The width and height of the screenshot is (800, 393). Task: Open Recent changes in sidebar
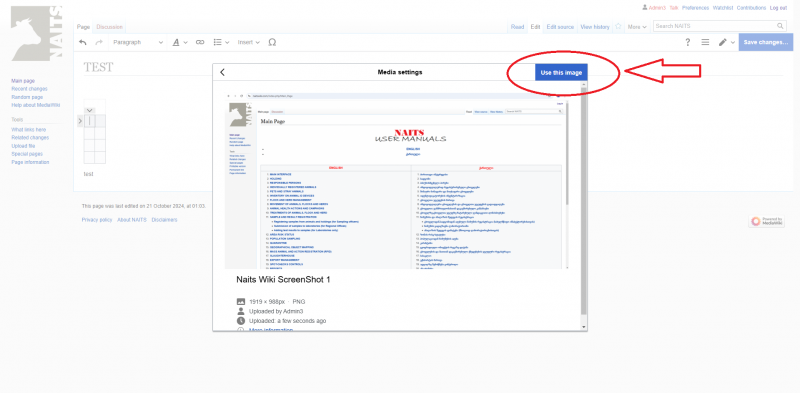pyautogui.click(x=29, y=89)
